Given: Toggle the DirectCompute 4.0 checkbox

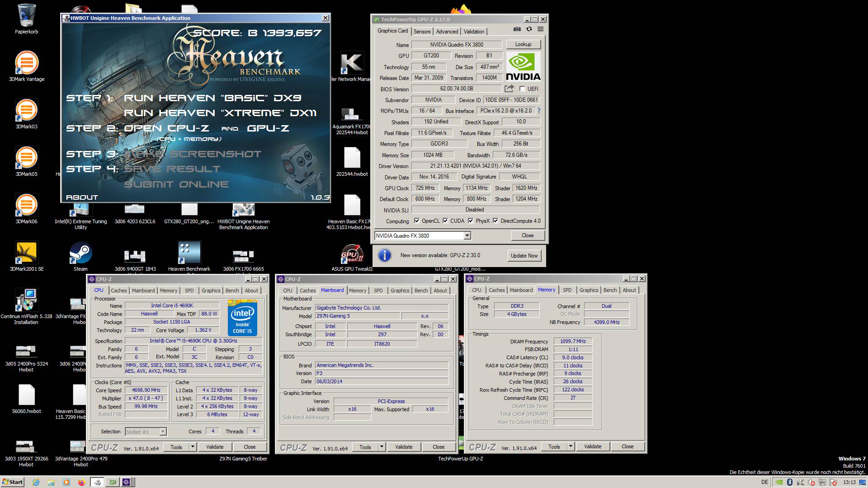Looking at the screenshot, I should tap(495, 221).
